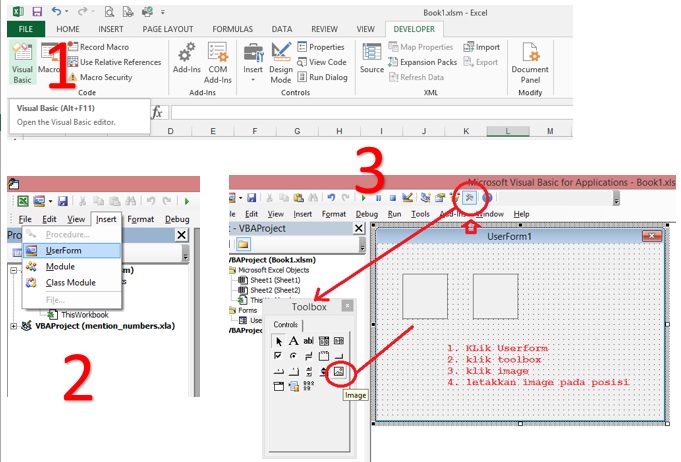Expand VBAProject (mention_numbers.xla) tree node

coord(13,326)
